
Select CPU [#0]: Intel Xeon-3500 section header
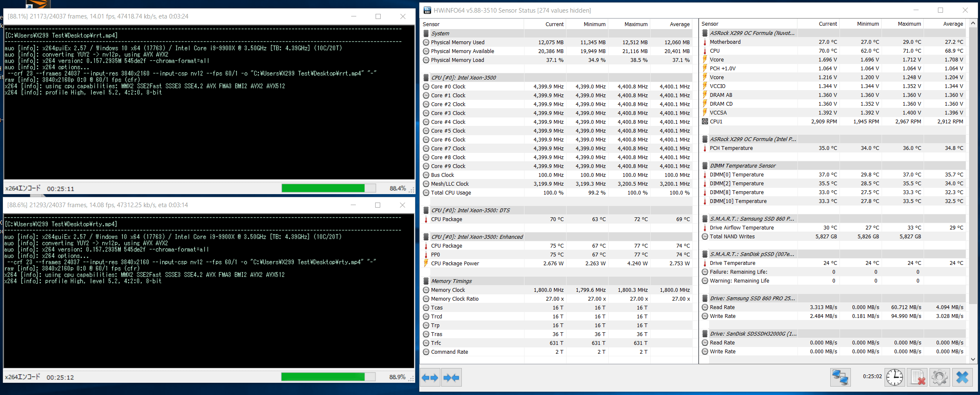click(x=464, y=78)
